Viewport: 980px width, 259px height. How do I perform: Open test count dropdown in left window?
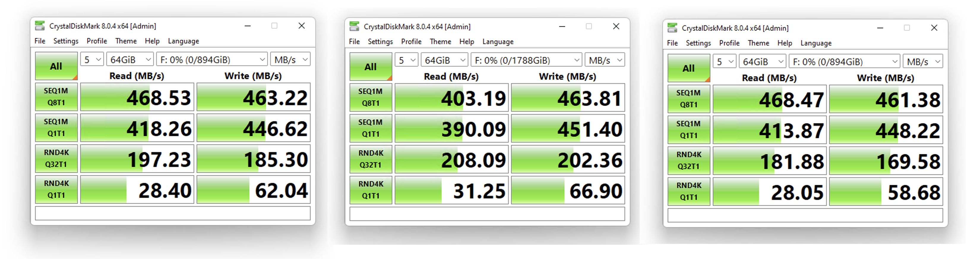coord(92,60)
